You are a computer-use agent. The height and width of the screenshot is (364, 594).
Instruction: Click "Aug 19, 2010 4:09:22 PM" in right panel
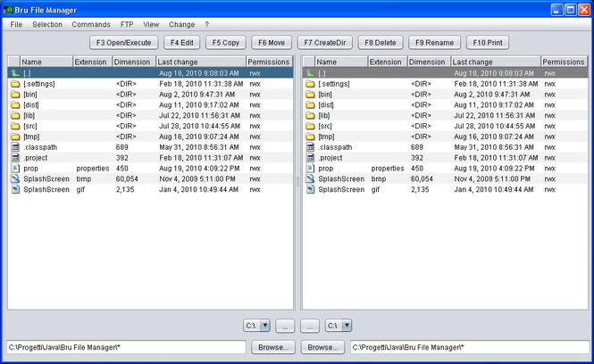[x=494, y=169]
